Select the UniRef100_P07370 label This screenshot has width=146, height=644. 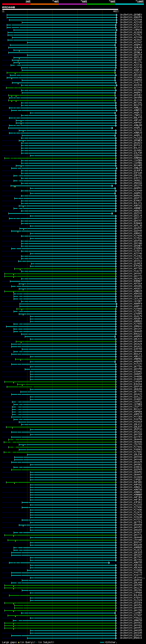tap(131, 364)
